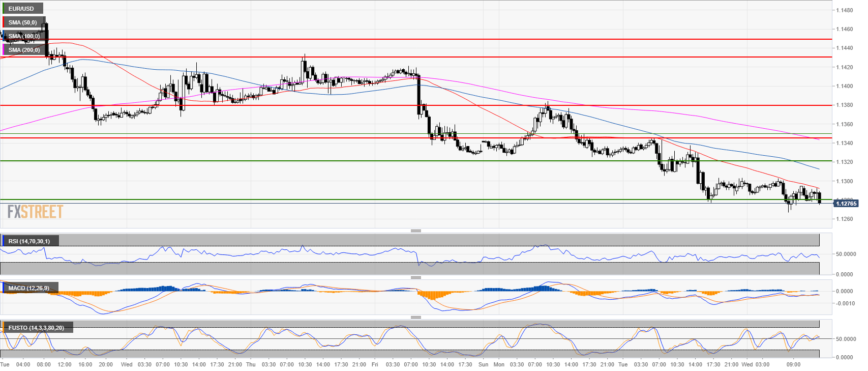Select the EUR/USD symbol label
Viewport: 868px width, 371px height.
[21, 9]
